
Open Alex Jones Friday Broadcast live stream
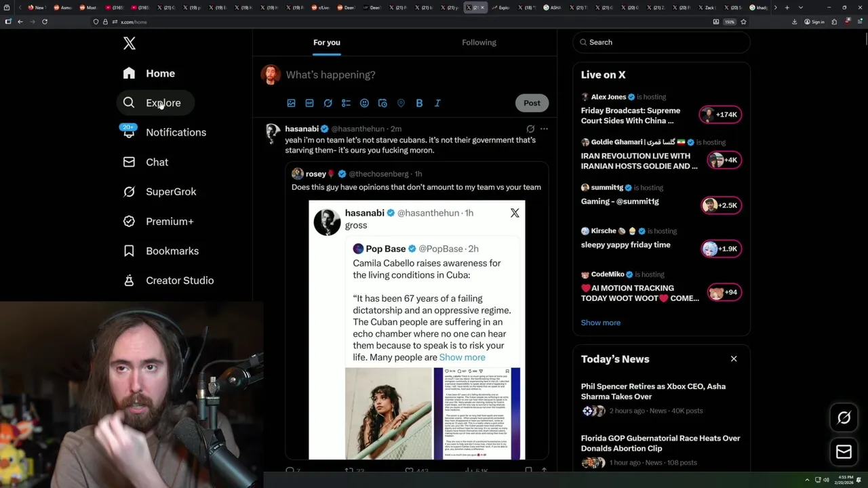coord(631,115)
